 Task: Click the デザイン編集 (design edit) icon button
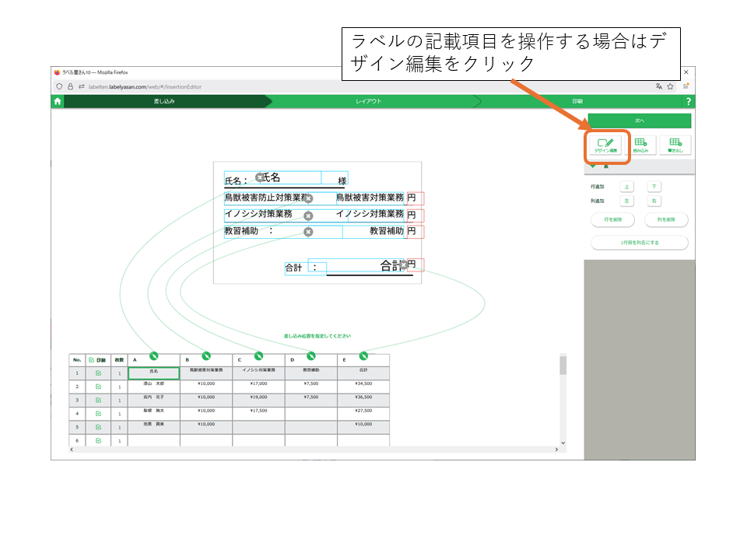(x=607, y=145)
